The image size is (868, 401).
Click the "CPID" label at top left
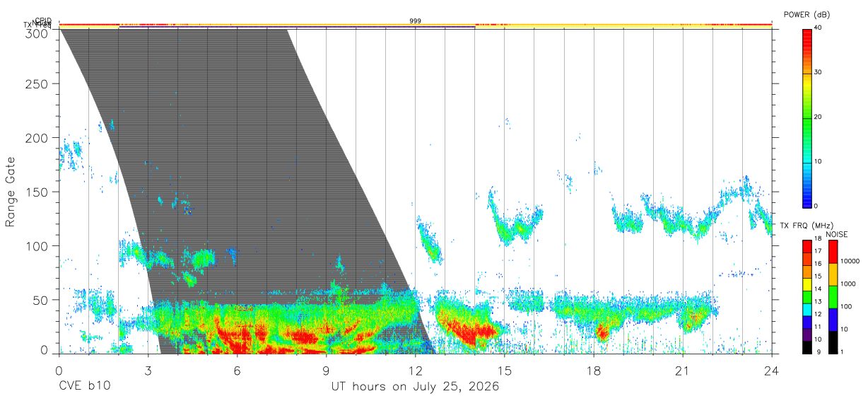[x=43, y=21]
